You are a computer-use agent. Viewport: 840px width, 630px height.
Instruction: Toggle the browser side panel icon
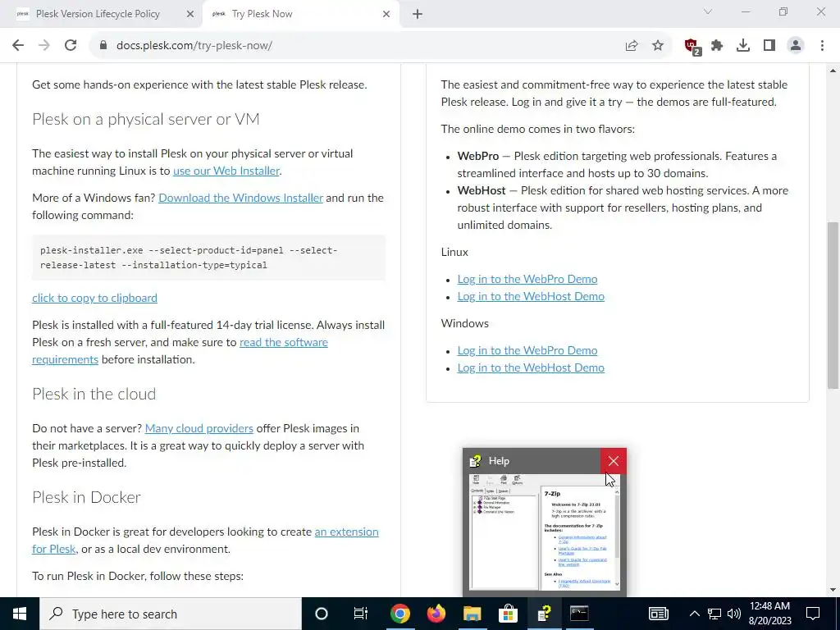(x=769, y=46)
